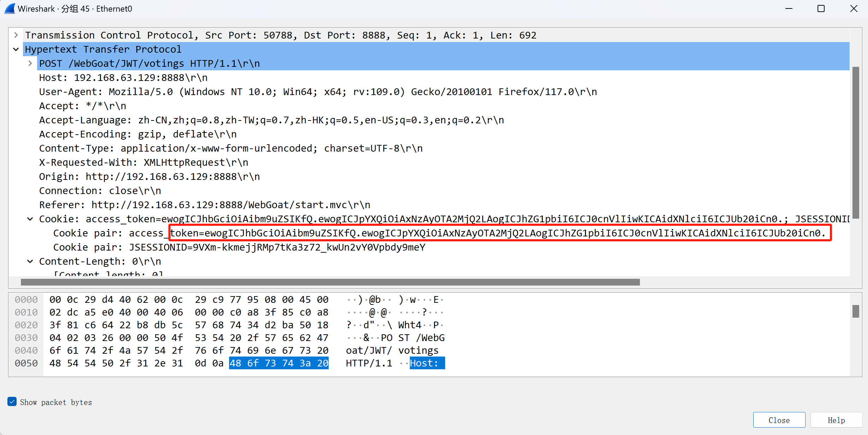Select the Cookie pair access_token line
Image resolution: width=868 pixels, height=435 pixels.
click(440, 233)
